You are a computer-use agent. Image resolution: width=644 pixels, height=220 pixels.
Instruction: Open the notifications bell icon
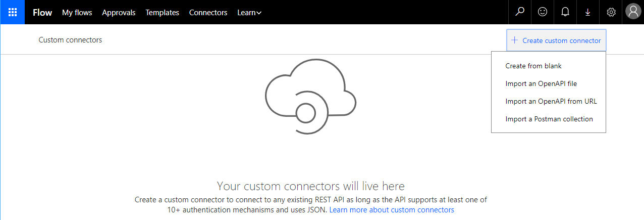565,12
